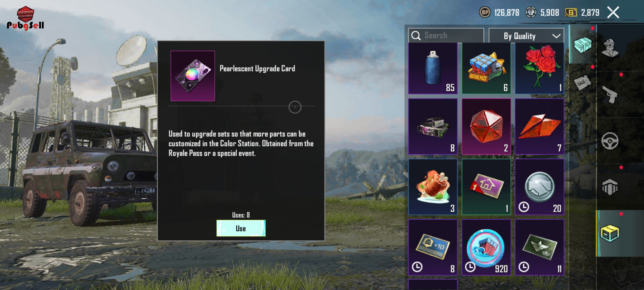Click the Pearlescent Upgrade Card thumbnail
This screenshot has width=644, height=290.
tap(193, 76)
